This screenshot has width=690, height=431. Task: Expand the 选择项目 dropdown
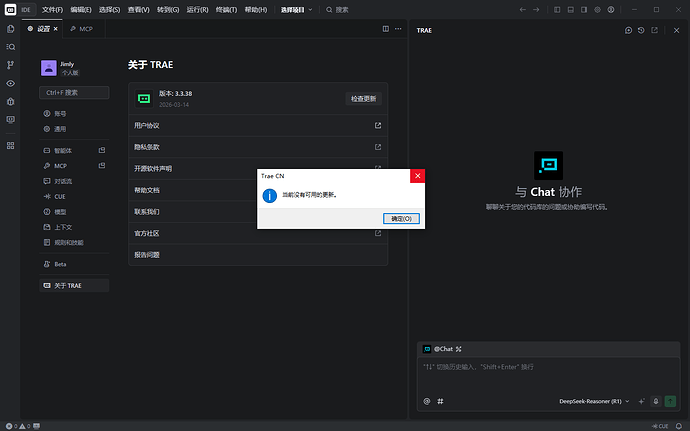tap(297, 10)
